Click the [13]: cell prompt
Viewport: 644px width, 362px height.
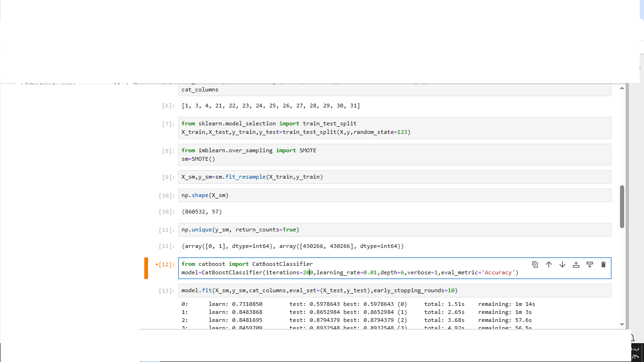pos(167,291)
